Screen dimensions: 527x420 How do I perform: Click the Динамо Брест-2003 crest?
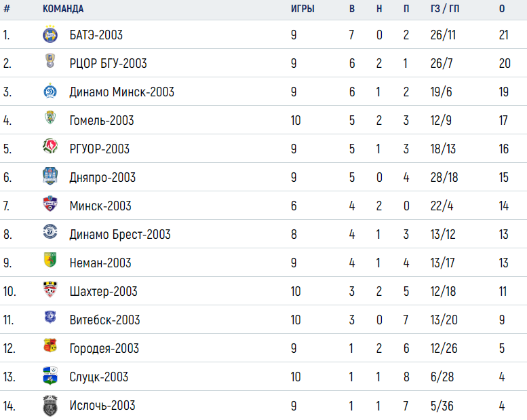coord(50,231)
